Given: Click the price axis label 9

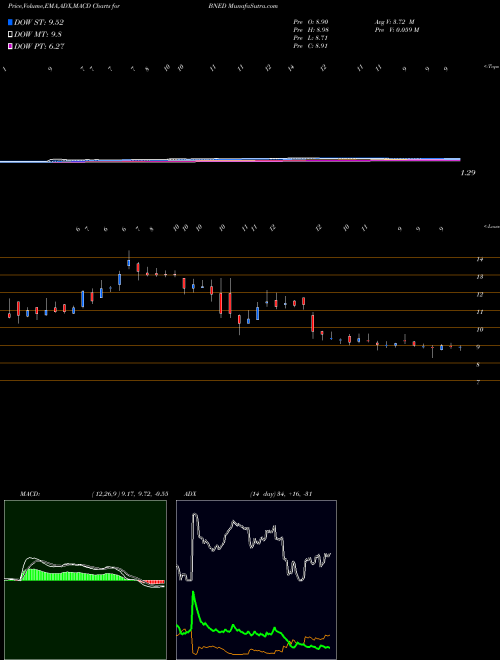Looking at the screenshot, I should click(478, 347).
